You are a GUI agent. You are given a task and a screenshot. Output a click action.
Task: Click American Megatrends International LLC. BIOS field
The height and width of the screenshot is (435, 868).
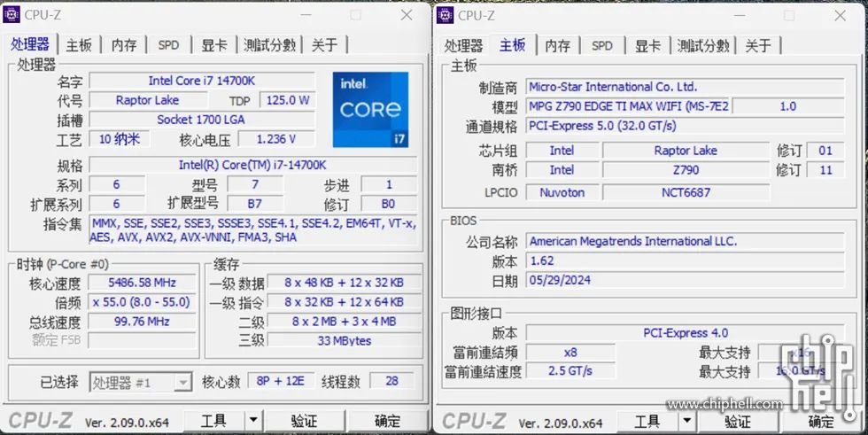[x=686, y=241]
